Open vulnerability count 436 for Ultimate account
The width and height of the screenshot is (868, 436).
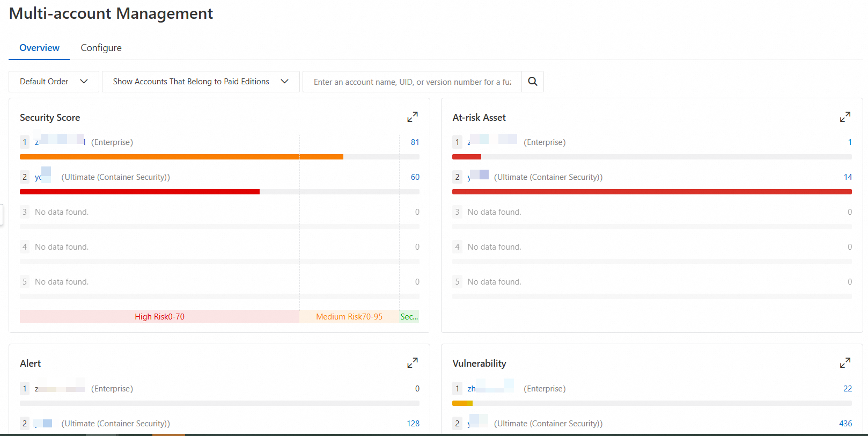[x=845, y=424]
